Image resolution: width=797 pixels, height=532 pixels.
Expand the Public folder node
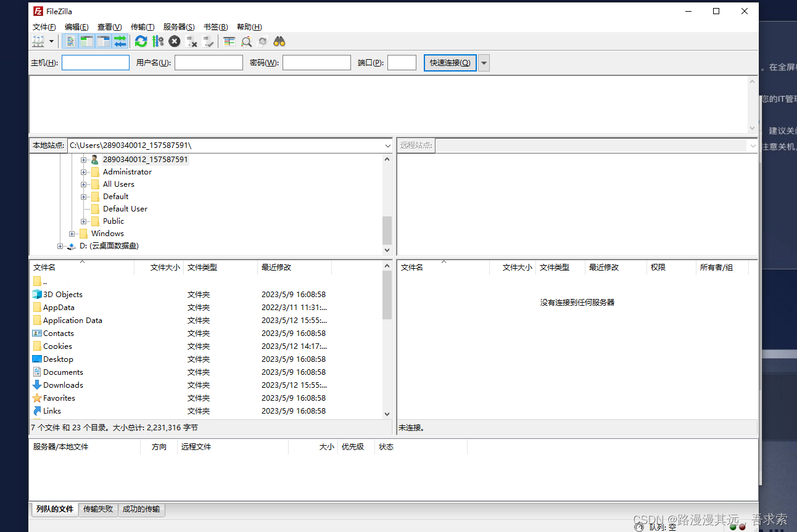(x=84, y=221)
